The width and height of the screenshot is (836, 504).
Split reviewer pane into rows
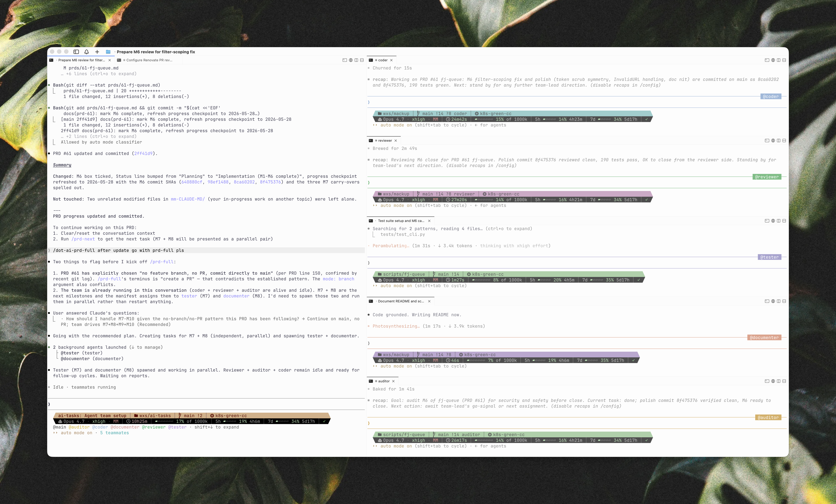(784, 140)
